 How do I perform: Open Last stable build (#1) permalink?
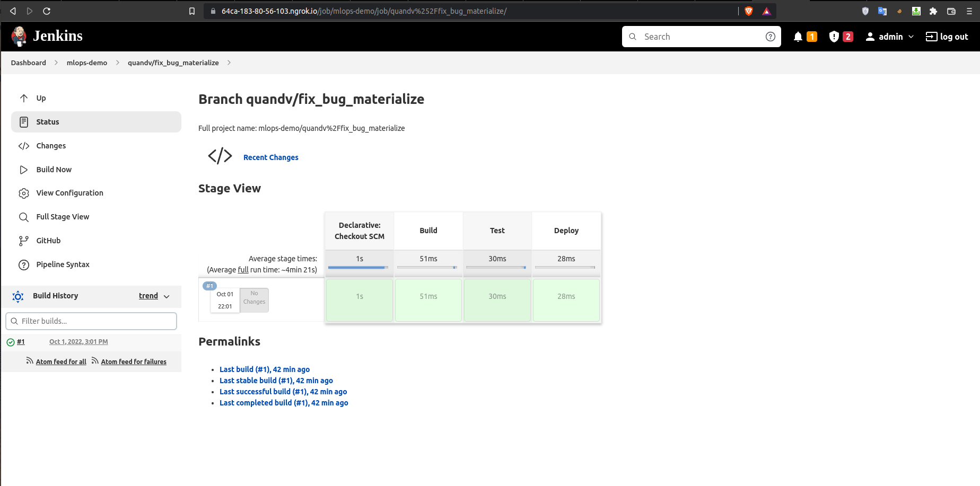[x=276, y=381]
